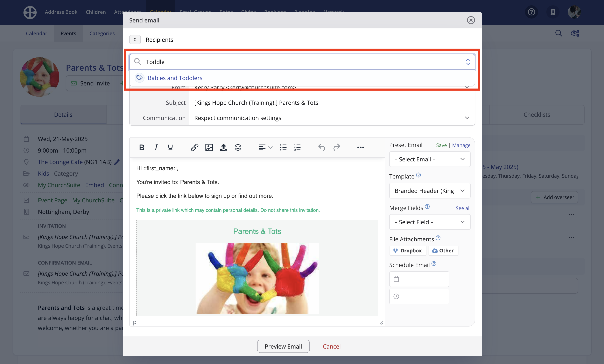604x364 pixels.
Task: Click the recipient search field containing Toddle
Action: pos(302,62)
